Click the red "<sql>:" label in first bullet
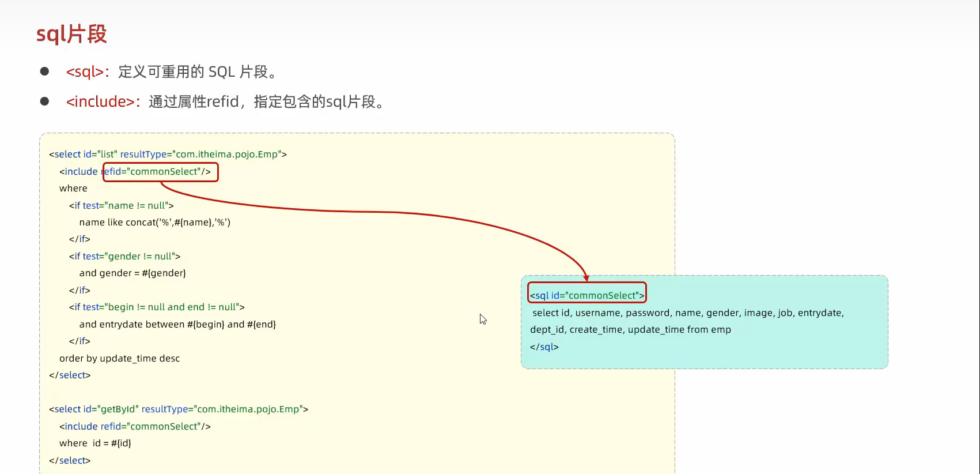 click(x=87, y=72)
